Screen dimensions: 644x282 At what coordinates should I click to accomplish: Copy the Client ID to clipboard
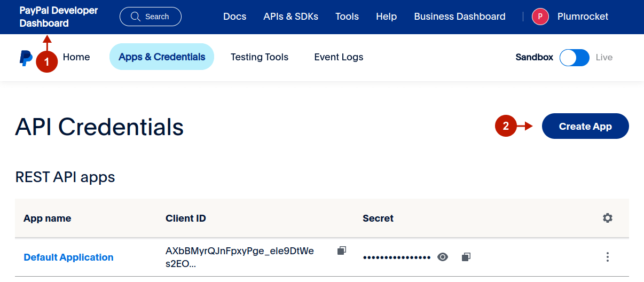coord(342,250)
